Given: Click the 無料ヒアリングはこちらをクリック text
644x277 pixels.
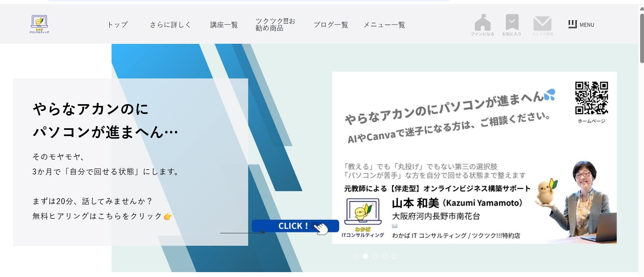Looking at the screenshot, I should [98, 216].
